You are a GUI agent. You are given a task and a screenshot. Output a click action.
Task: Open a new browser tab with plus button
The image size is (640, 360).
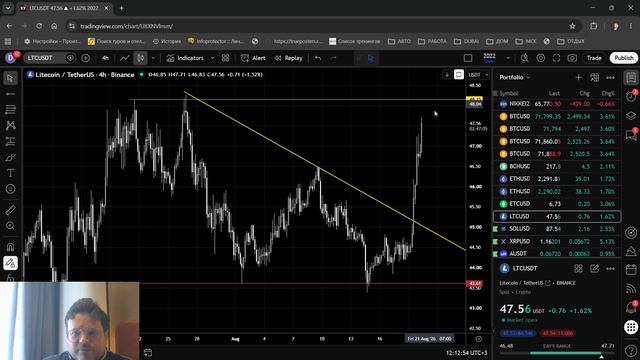pos(122,8)
